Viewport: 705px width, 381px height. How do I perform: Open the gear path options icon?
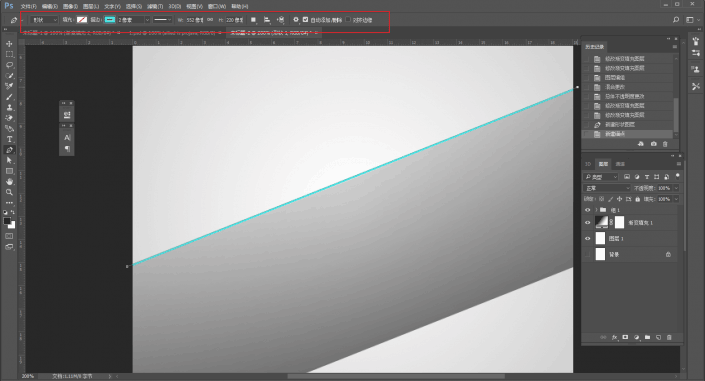coord(295,20)
